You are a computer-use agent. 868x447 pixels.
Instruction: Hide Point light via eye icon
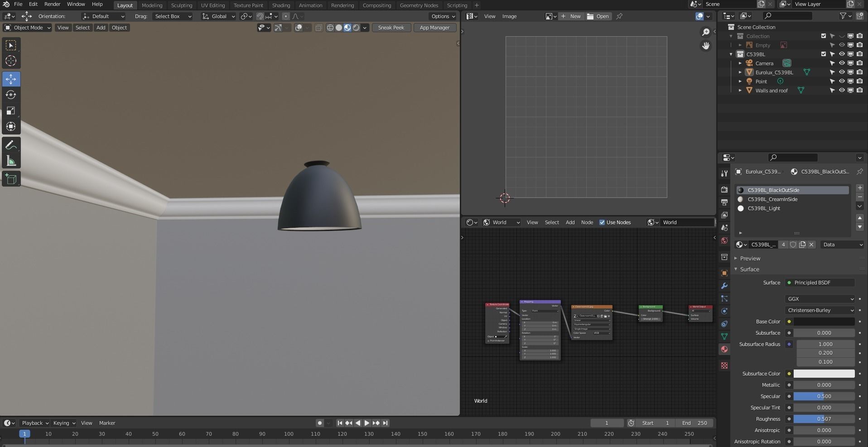842,82
